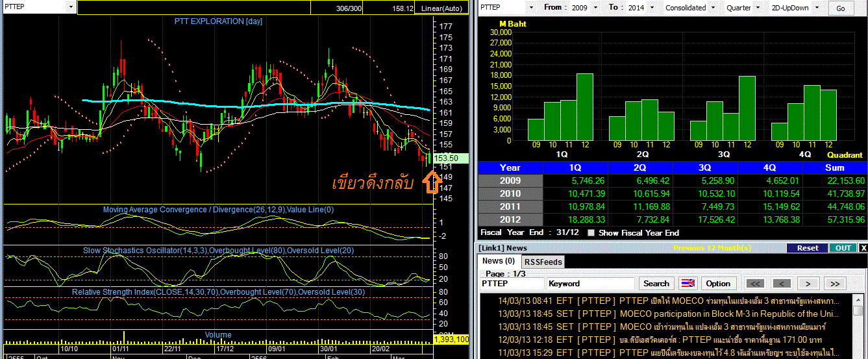Go to next news page (>)

click(808, 284)
